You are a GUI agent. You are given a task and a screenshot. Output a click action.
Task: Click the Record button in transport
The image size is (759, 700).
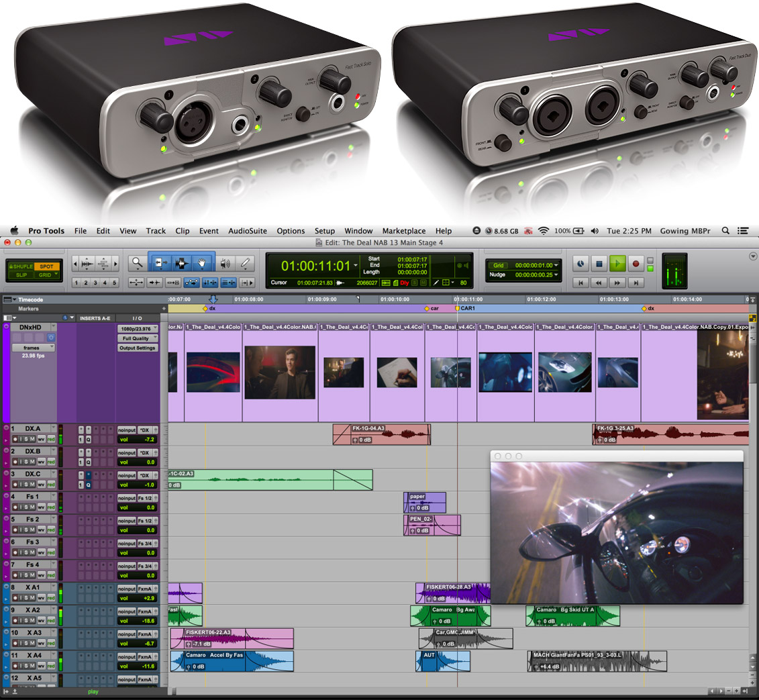635,263
